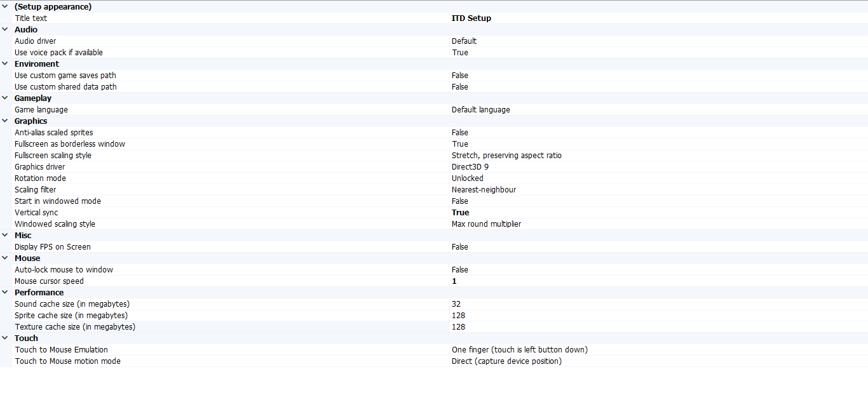
Task: Open the Graphics driver Direct3D 9 dropdown
Action: click(x=658, y=167)
